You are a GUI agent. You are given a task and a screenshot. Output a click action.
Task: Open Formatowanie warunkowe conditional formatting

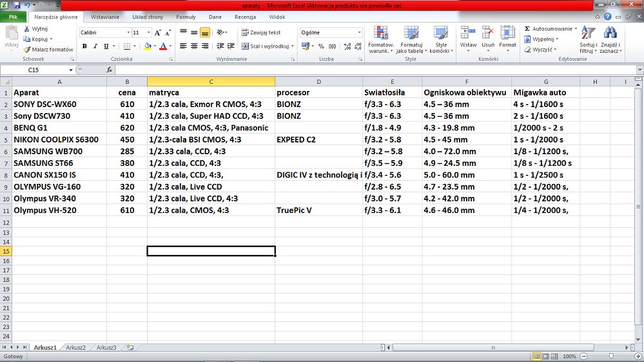(381, 39)
